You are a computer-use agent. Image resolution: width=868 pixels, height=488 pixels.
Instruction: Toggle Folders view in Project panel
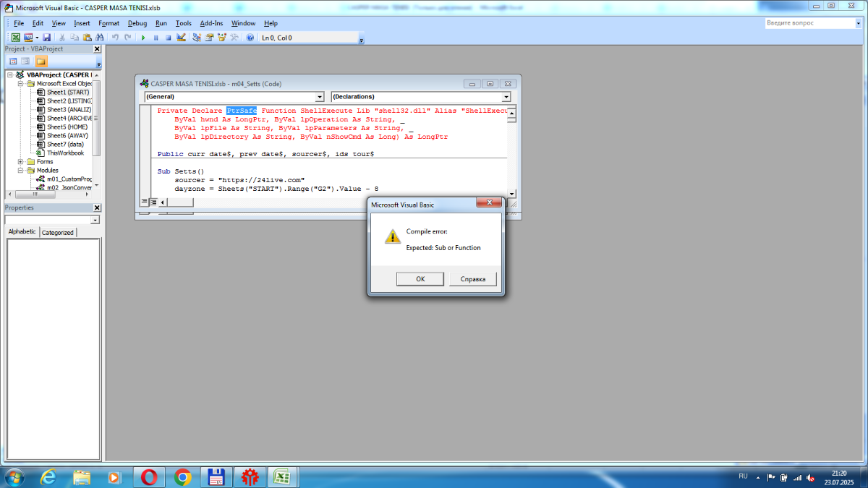[x=41, y=61]
